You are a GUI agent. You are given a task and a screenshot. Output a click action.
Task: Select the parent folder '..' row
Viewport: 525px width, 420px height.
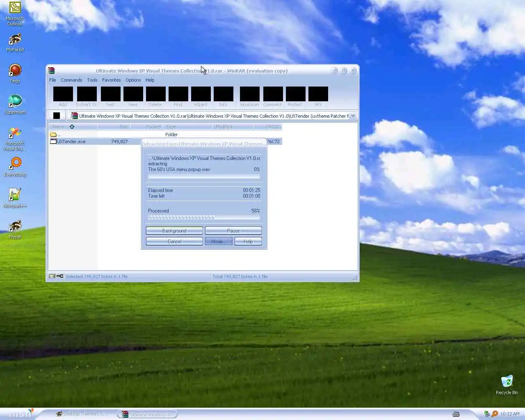tap(165, 135)
